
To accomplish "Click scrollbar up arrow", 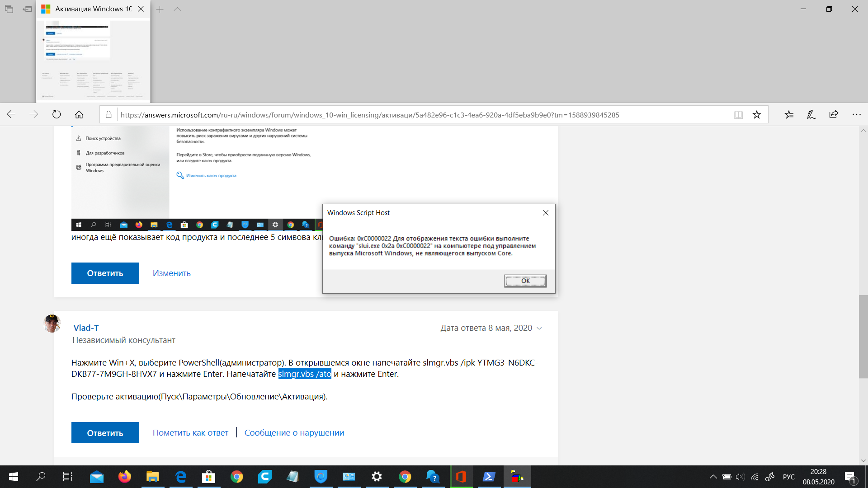I will click(863, 131).
